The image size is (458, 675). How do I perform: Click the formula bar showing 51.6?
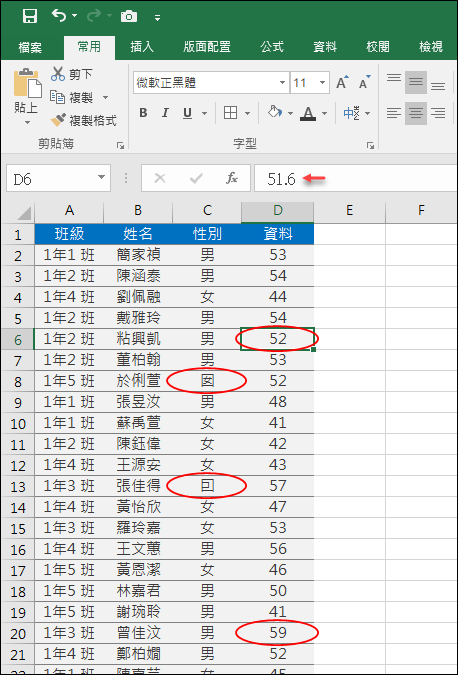coord(356,178)
